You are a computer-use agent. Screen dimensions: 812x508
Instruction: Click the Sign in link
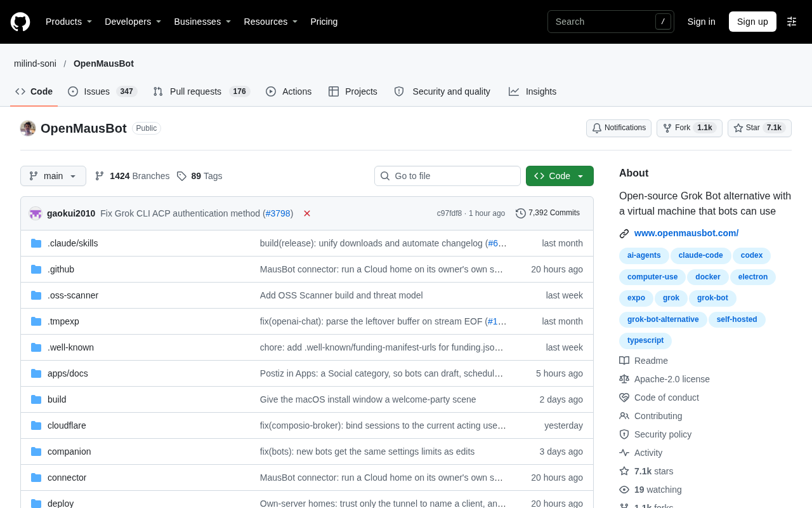click(x=702, y=22)
